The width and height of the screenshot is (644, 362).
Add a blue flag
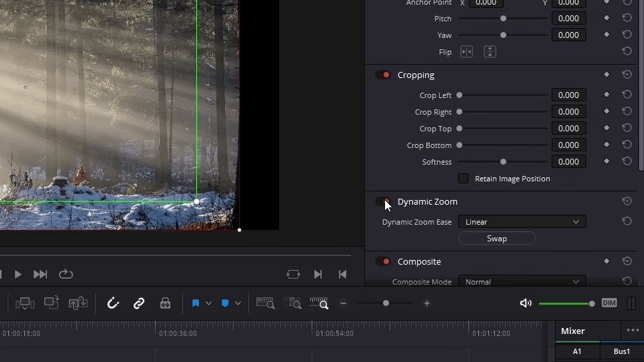[x=196, y=303]
